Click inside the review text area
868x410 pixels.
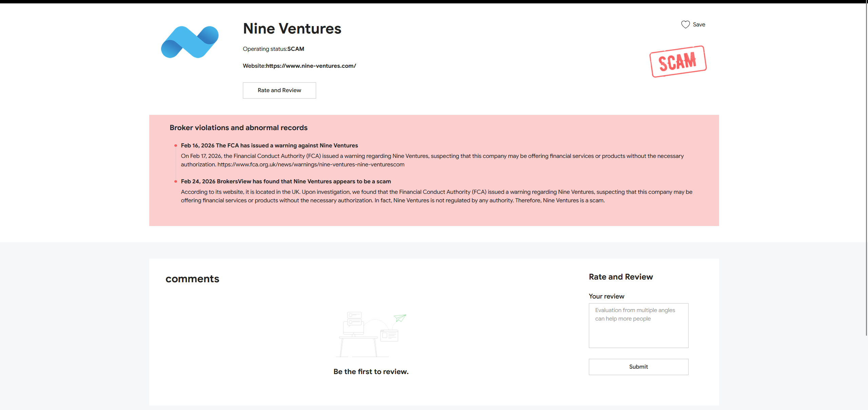tap(638, 325)
